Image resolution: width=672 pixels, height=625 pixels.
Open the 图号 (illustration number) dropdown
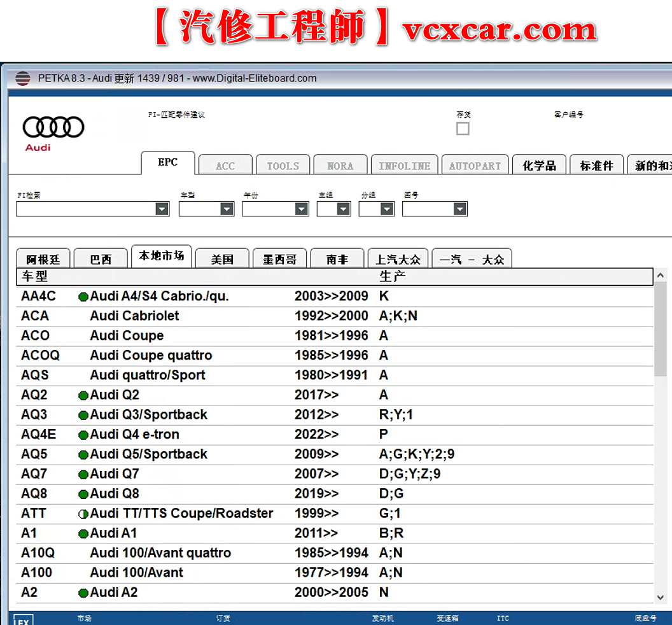pos(459,208)
